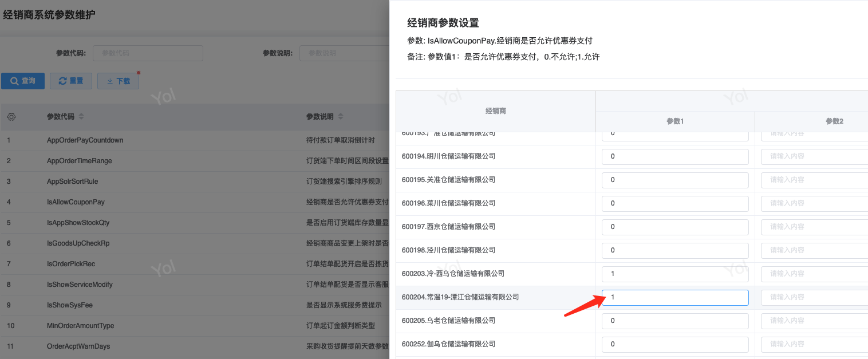Screen dimensions: 868x359
Task: Click the 参数1 column header
Action: coord(675,121)
